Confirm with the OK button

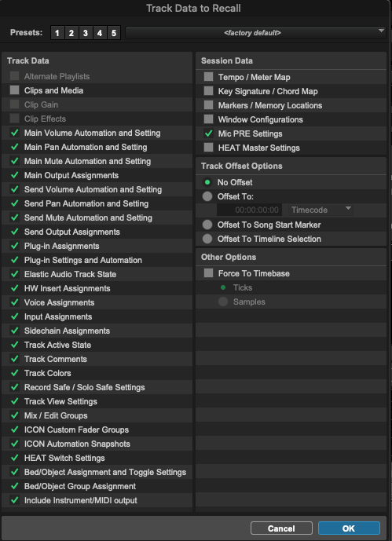349,528
